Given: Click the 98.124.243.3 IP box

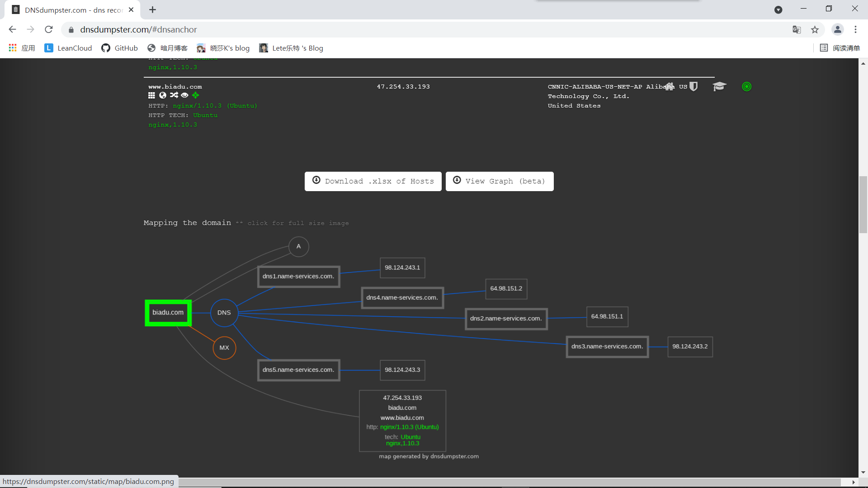Looking at the screenshot, I should point(402,370).
